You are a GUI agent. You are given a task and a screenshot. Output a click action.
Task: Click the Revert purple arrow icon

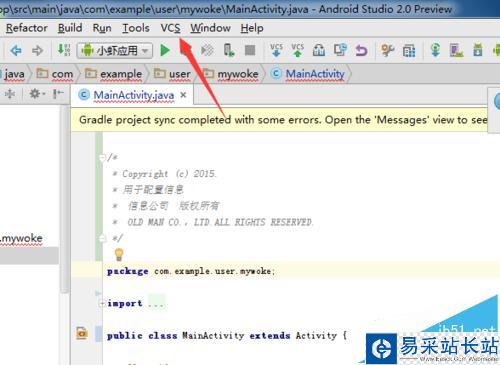point(361,51)
